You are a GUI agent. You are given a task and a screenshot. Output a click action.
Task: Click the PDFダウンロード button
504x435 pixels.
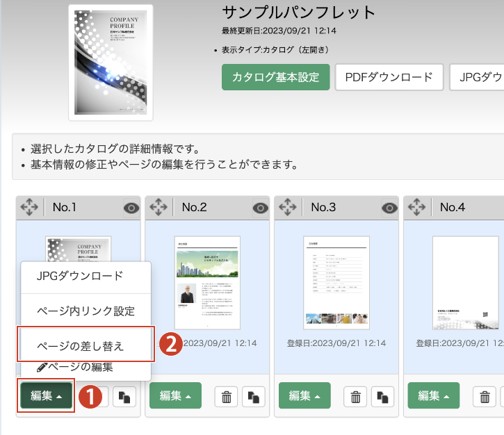click(389, 77)
